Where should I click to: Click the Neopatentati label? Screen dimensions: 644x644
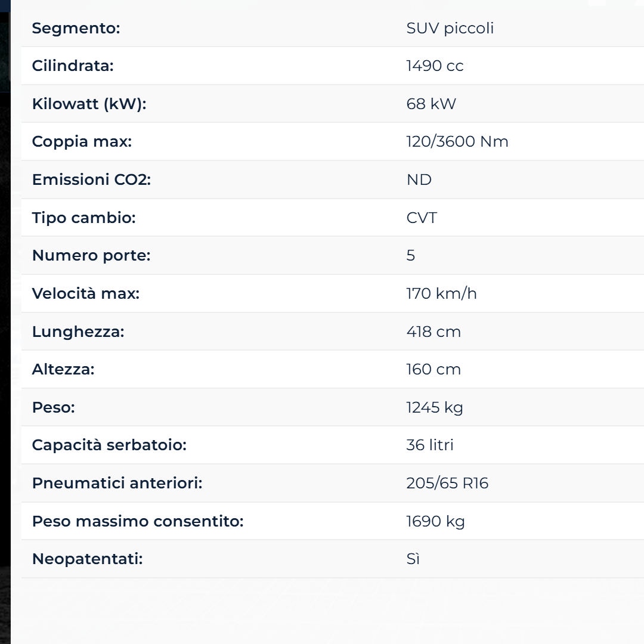pos(87,559)
